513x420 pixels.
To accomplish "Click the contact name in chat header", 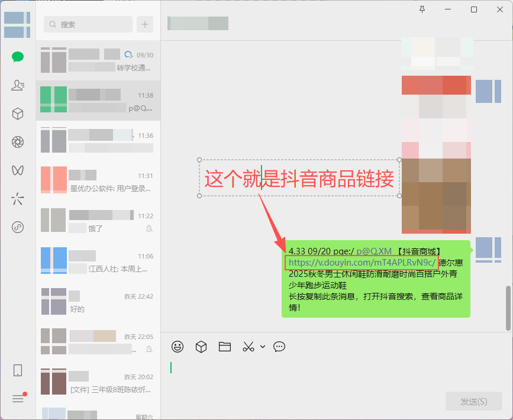I will pyautogui.click(x=198, y=23).
